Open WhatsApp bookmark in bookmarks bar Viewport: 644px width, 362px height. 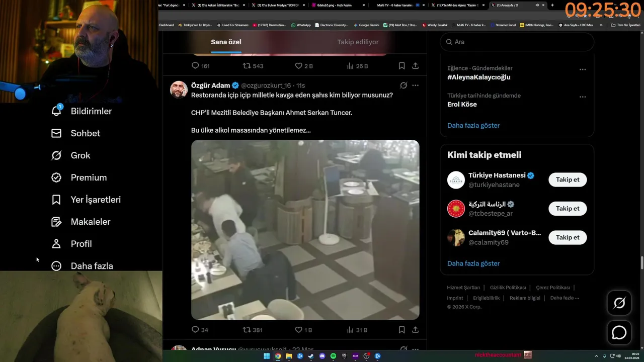click(301, 25)
